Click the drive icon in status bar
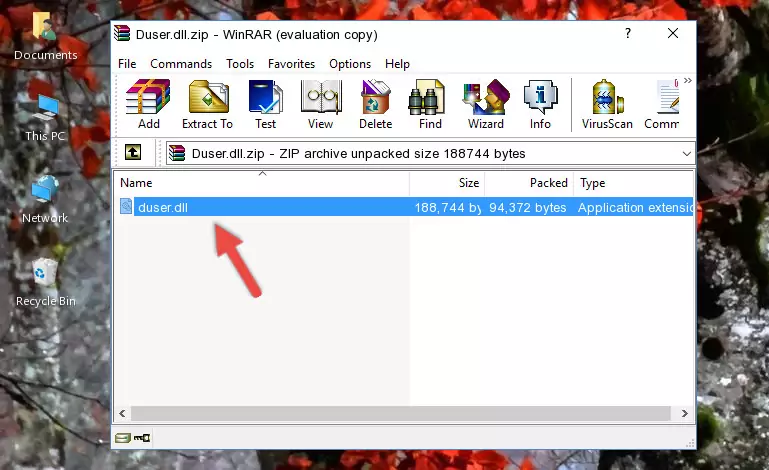The width and height of the screenshot is (769, 470). (123, 438)
